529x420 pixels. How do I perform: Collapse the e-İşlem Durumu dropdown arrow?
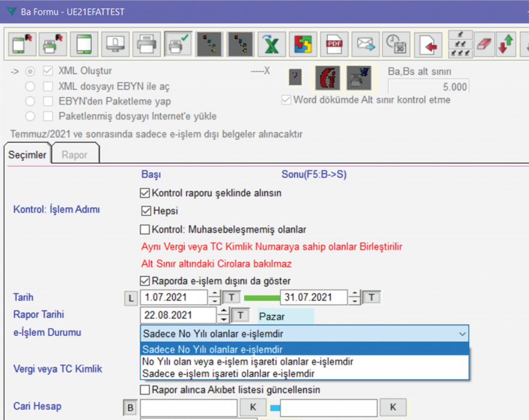click(x=461, y=334)
